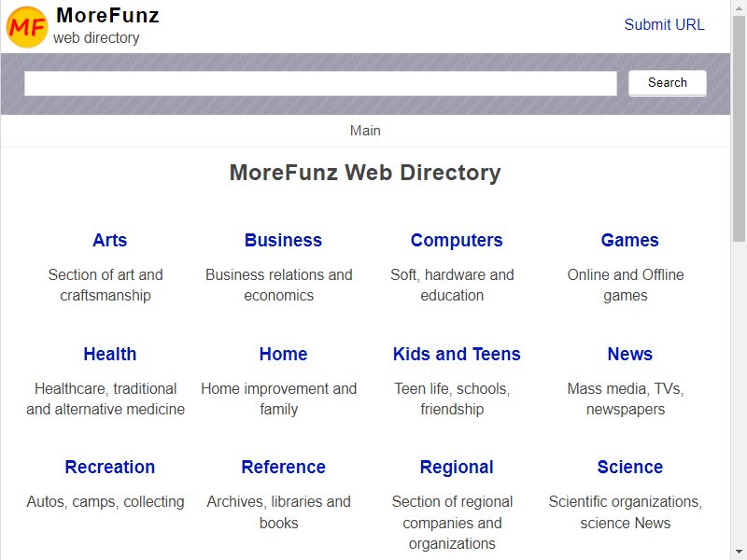Screen dimensions: 747x560
Task: Browse the Games category
Action: pos(629,240)
